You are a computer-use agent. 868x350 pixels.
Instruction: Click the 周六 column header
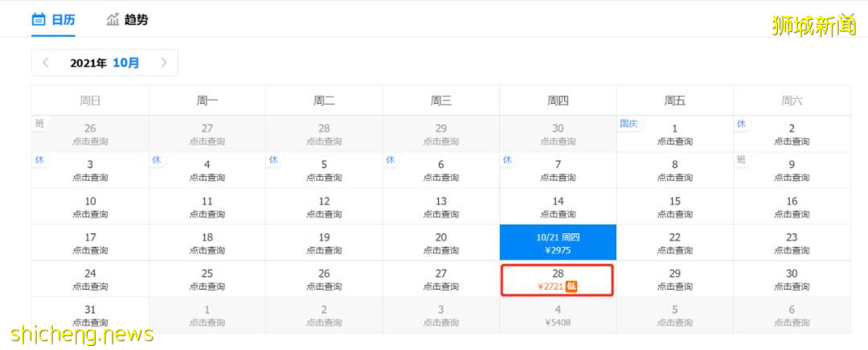(x=792, y=101)
